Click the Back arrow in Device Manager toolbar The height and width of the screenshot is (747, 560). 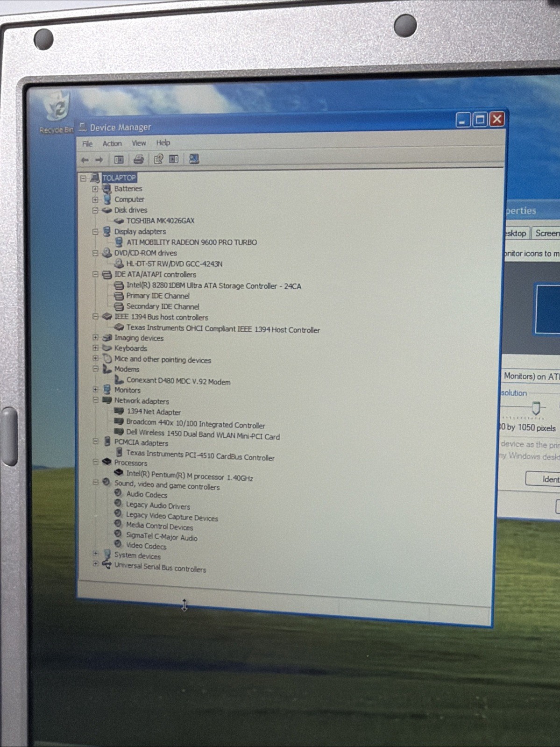tap(85, 160)
